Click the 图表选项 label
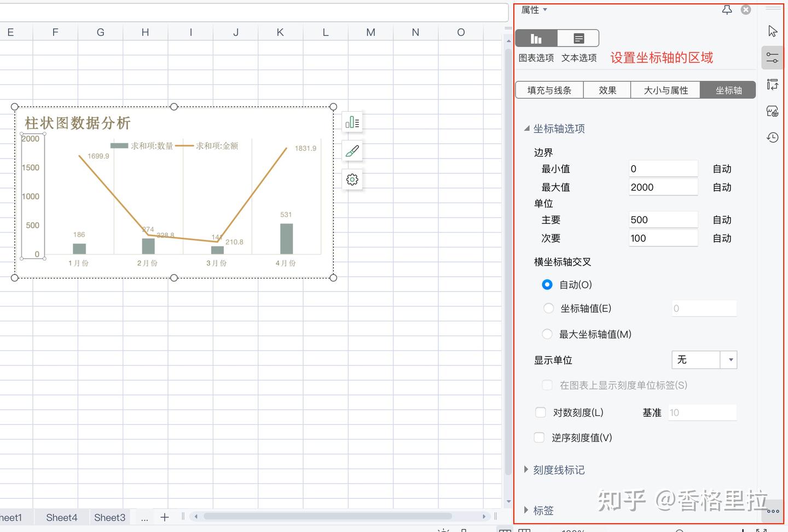This screenshot has height=532, width=788. click(x=536, y=58)
